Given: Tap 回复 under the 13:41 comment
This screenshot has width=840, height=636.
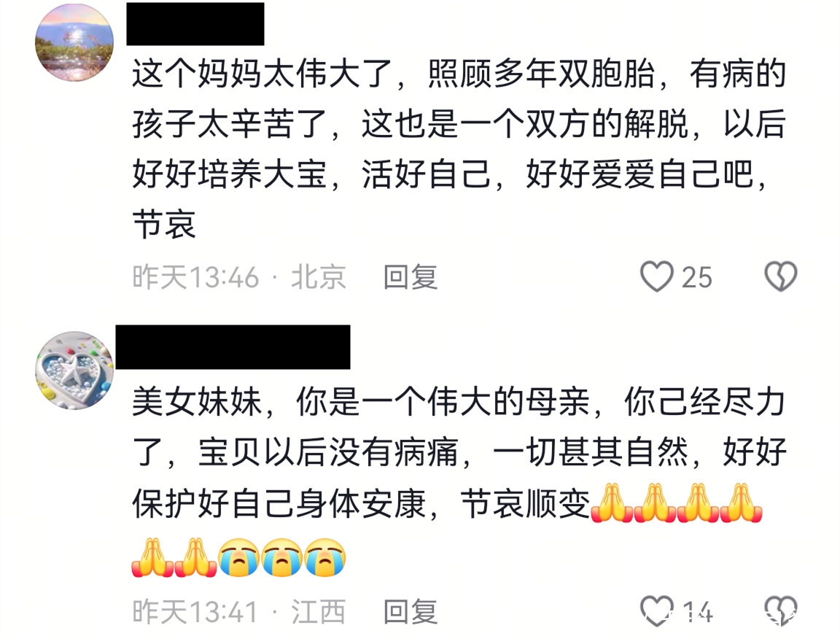Looking at the screenshot, I should (411, 611).
